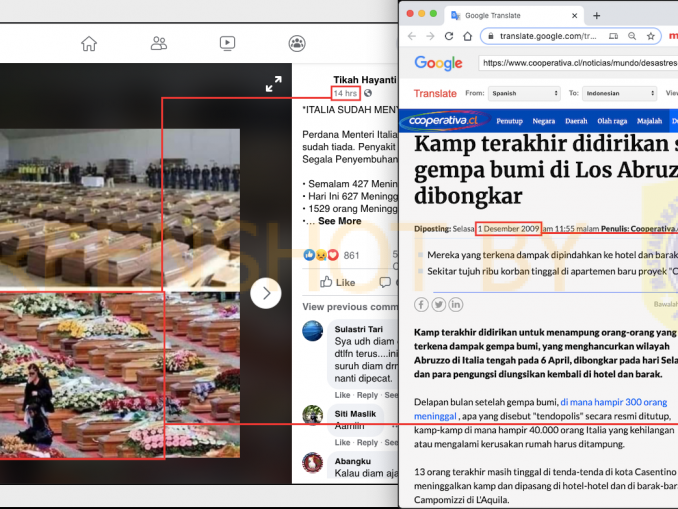Click the comment bubble icon

385,282
